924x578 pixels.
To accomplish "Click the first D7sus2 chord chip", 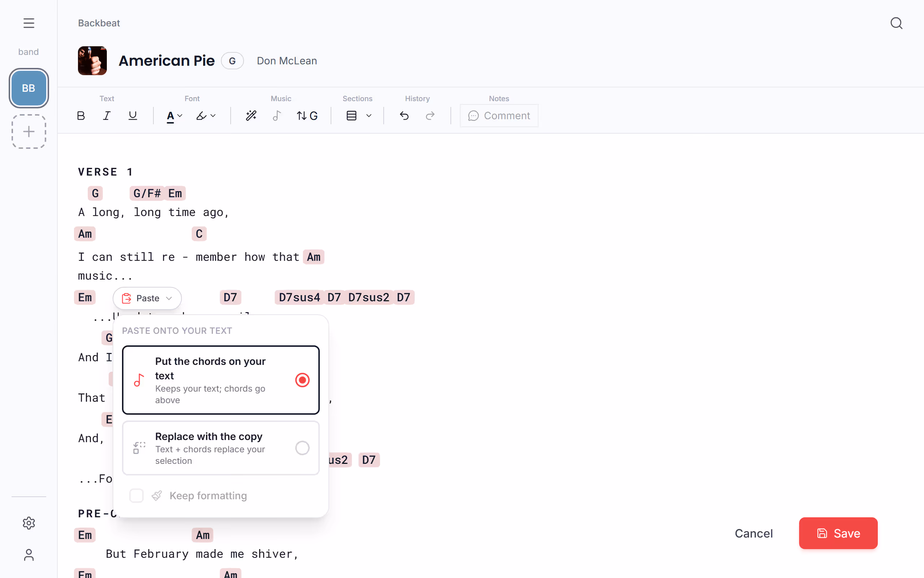I will 369,297.
